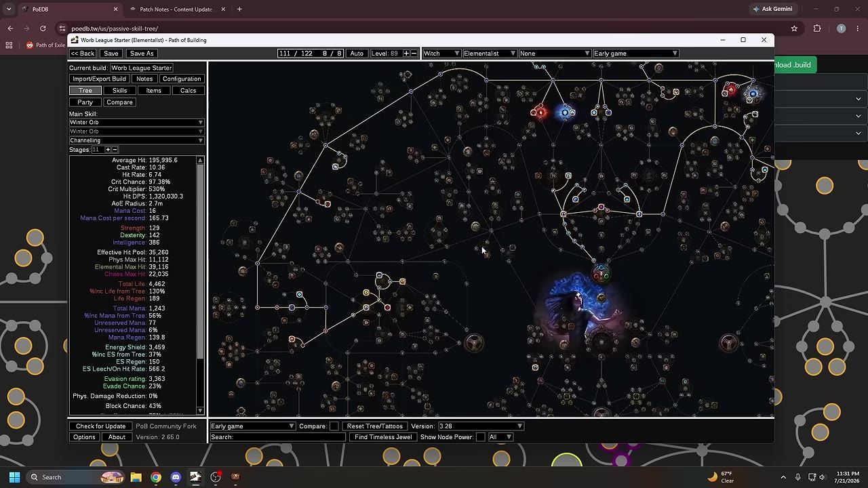The image size is (868, 488).
Task: Click the glowing blue node beside the red one
Action: point(565,113)
